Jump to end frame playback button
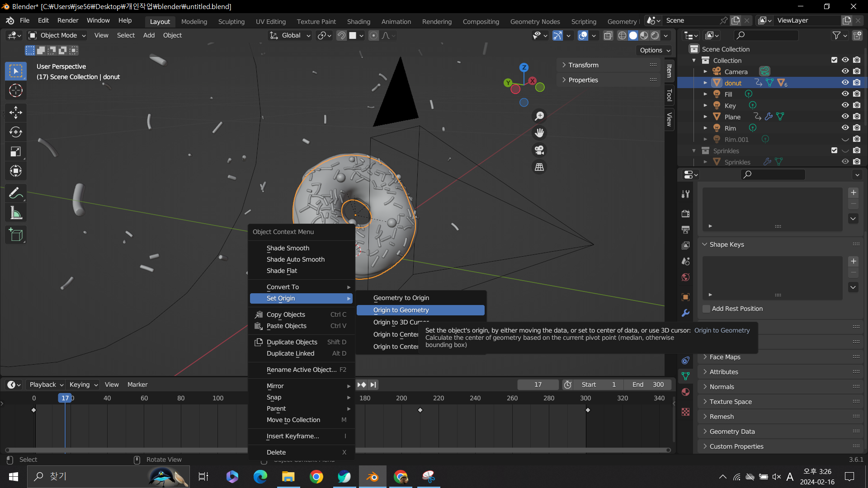868x488 pixels. click(x=373, y=385)
